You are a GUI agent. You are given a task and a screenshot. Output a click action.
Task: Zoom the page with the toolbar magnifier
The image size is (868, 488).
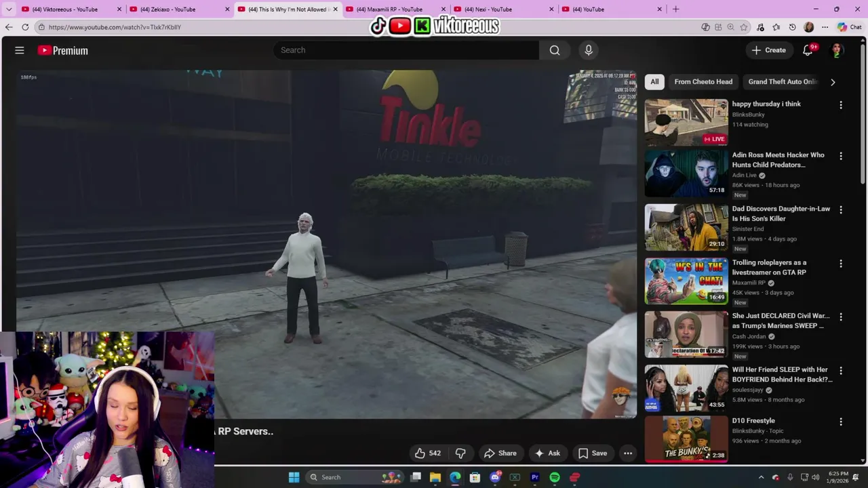(730, 27)
